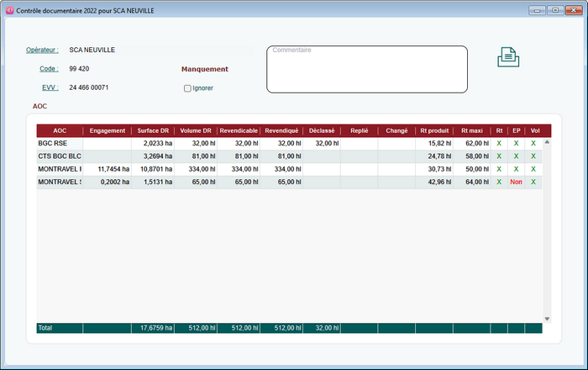
Task: Maximize the Contrôle documentaire window
Action: (x=554, y=9)
